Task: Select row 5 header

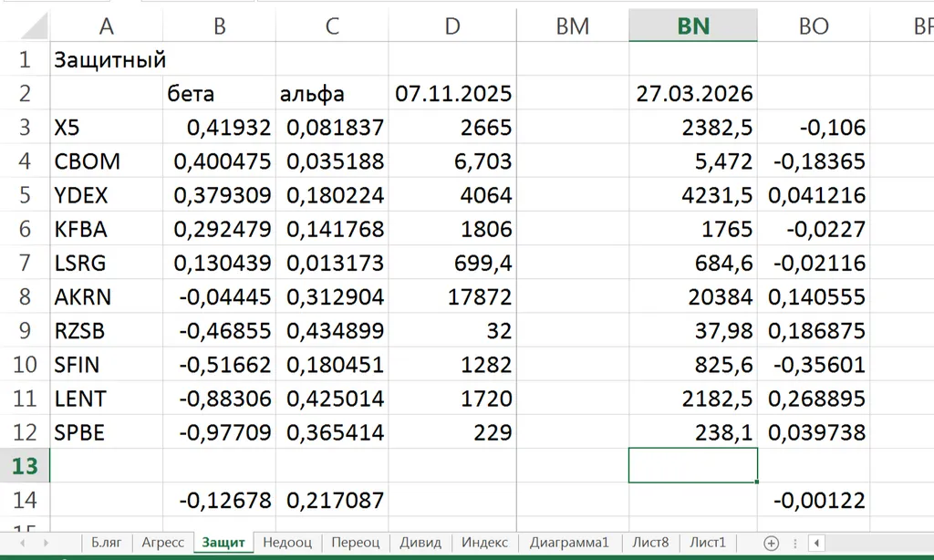Action: tap(25, 195)
